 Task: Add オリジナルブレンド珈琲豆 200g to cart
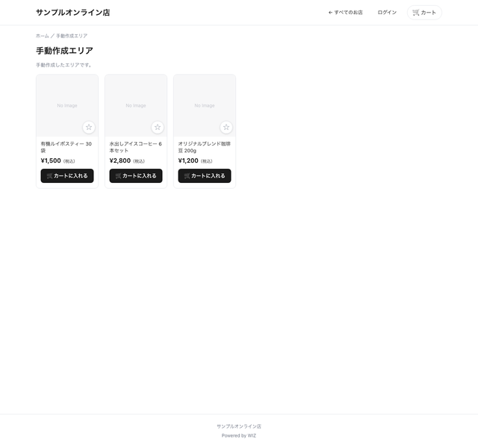pyautogui.click(x=205, y=176)
